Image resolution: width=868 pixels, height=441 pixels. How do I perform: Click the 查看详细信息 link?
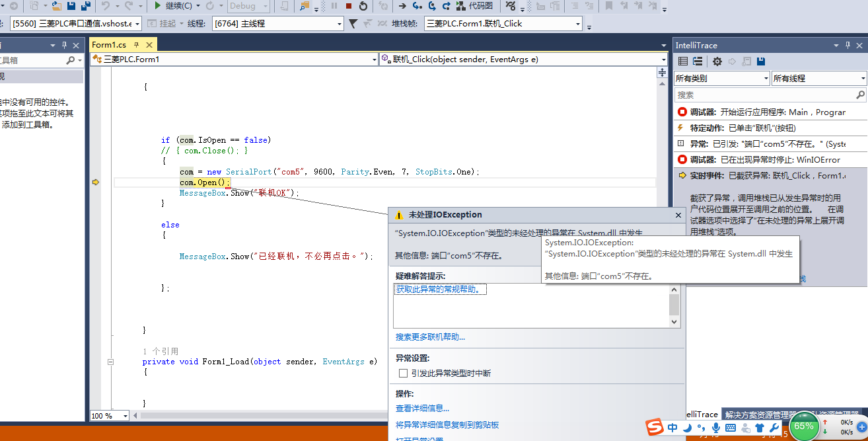[422, 409]
